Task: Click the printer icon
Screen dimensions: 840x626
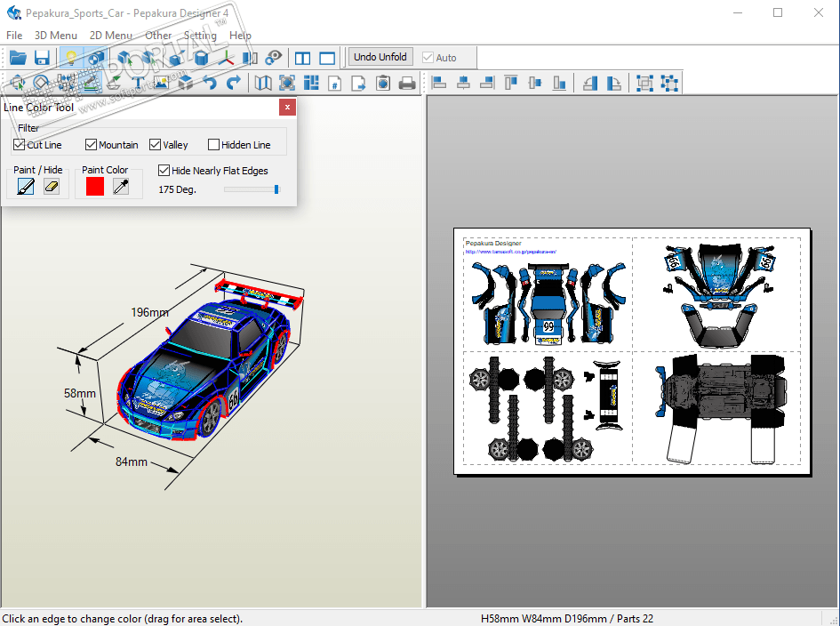Action: pyautogui.click(x=407, y=83)
